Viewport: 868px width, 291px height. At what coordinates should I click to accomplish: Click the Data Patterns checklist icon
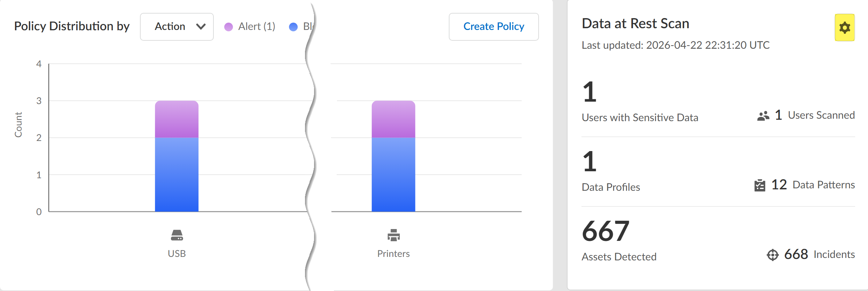coord(760,185)
